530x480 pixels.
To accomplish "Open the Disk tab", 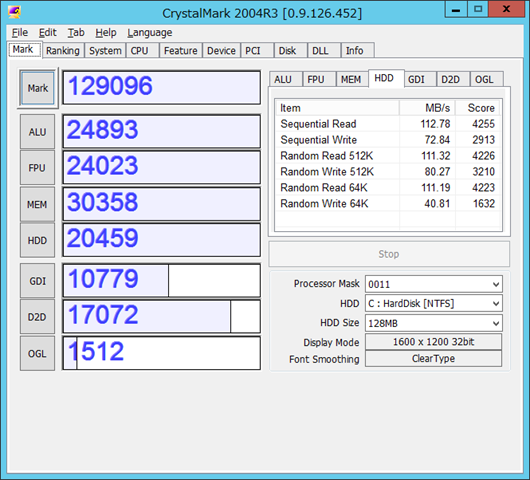I will (x=287, y=51).
